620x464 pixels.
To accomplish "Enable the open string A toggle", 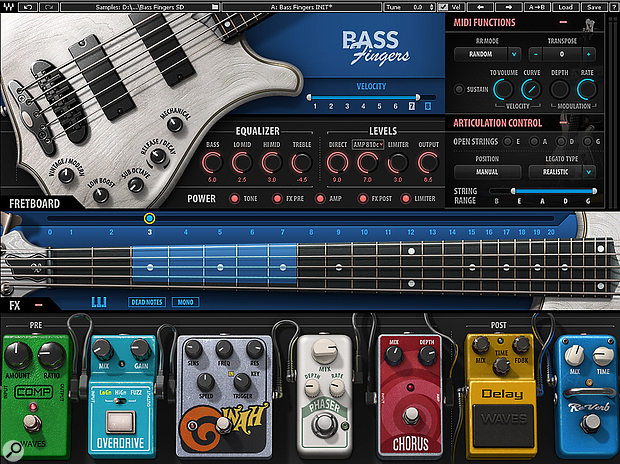I will pos(534,141).
